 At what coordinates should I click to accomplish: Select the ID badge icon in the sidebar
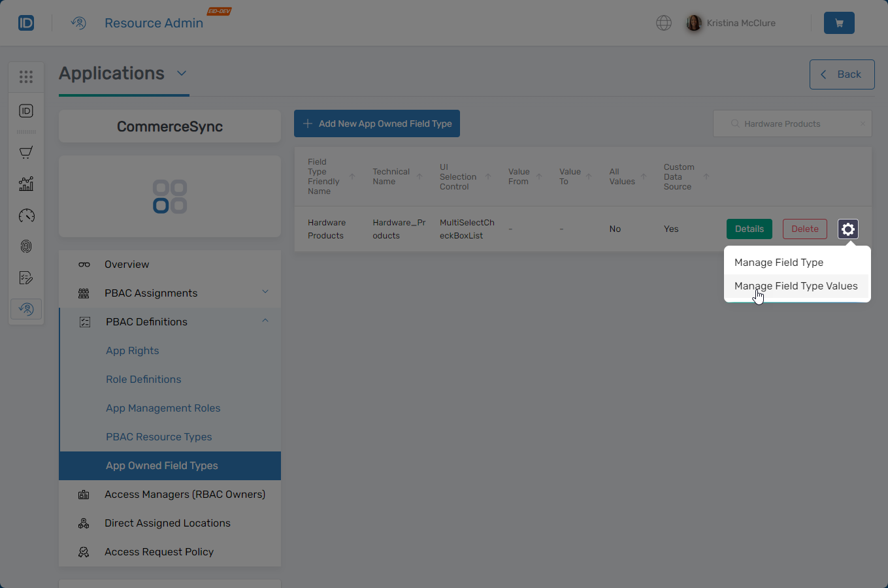pos(26,111)
